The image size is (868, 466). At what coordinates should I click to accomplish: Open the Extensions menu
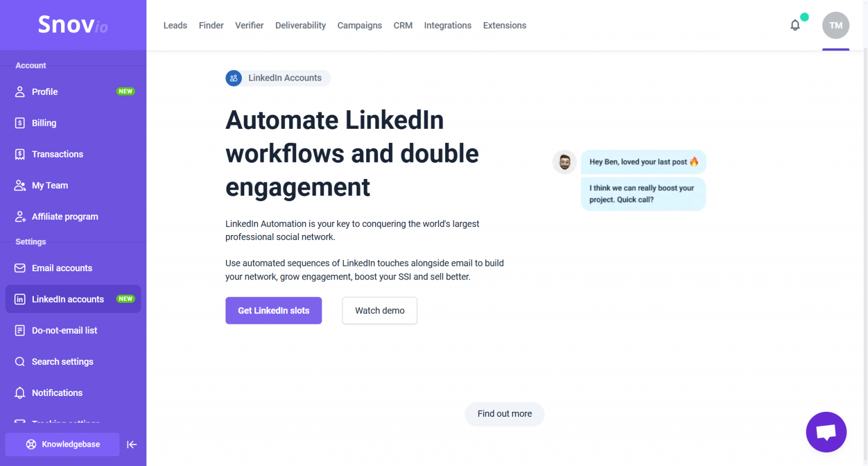[x=505, y=25]
